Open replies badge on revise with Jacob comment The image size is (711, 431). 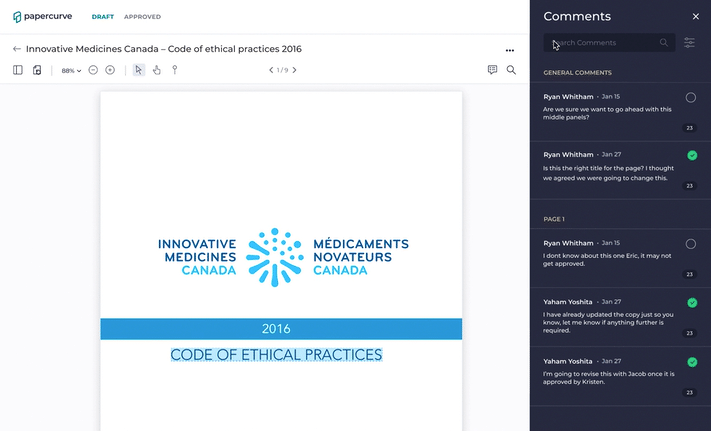689,392
